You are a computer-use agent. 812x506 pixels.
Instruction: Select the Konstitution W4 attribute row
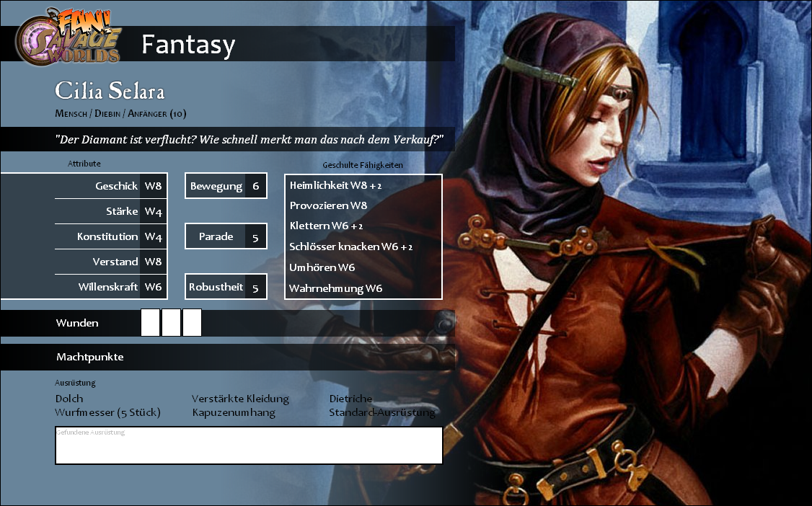(x=111, y=236)
